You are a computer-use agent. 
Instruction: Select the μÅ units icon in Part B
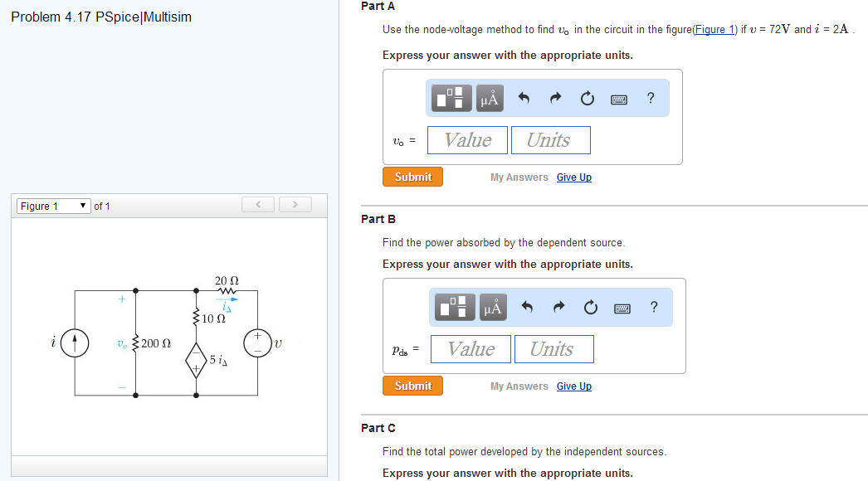tap(492, 307)
